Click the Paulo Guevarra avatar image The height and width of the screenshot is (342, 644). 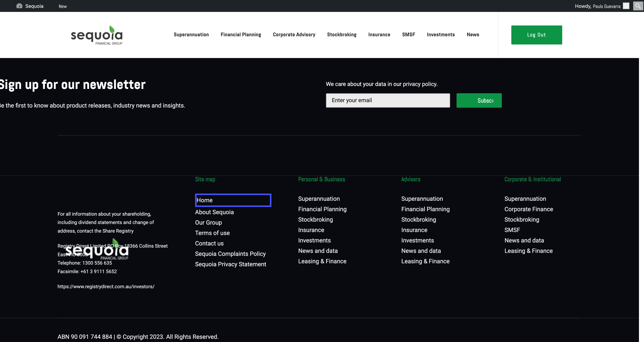point(626,6)
